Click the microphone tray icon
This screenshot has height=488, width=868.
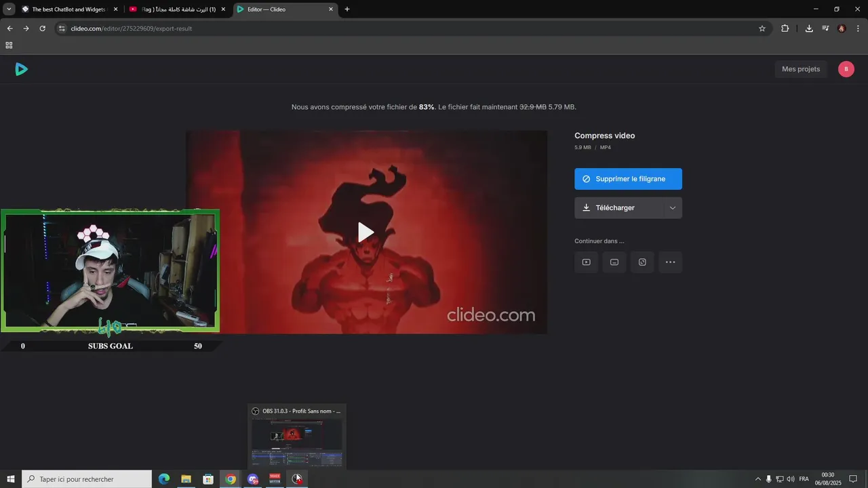768,479
